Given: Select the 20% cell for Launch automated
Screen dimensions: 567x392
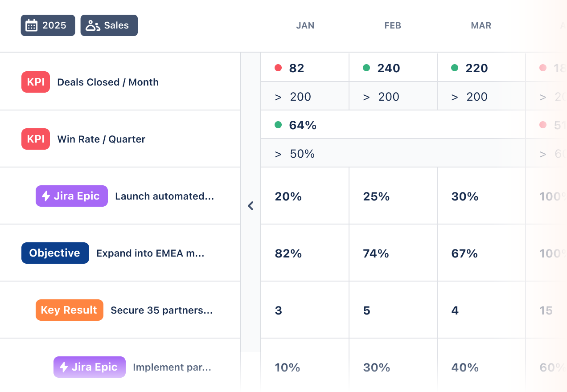Looking at the screenshot, I should 305,196.
